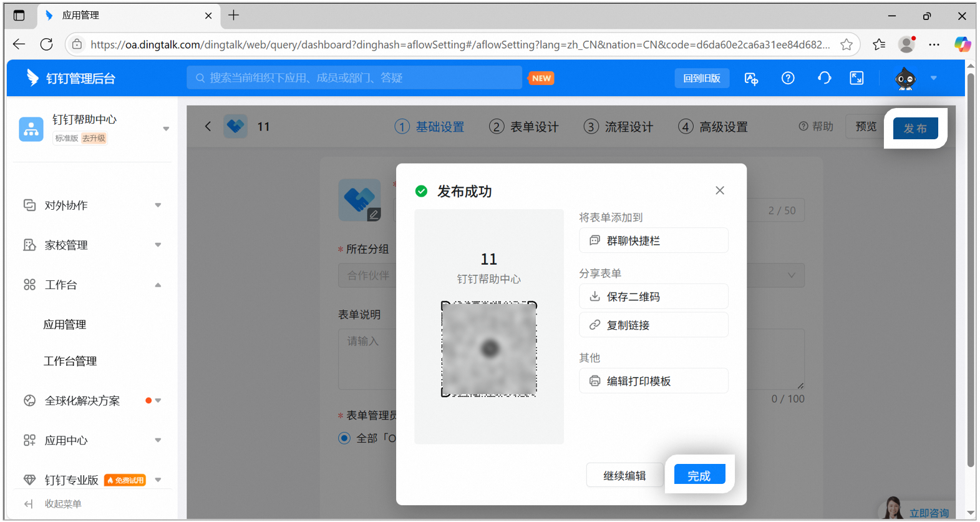
Task: Expand the 钉钉专业版 sidebar menu
Action: pyautogui.click(x=158, y=480)
